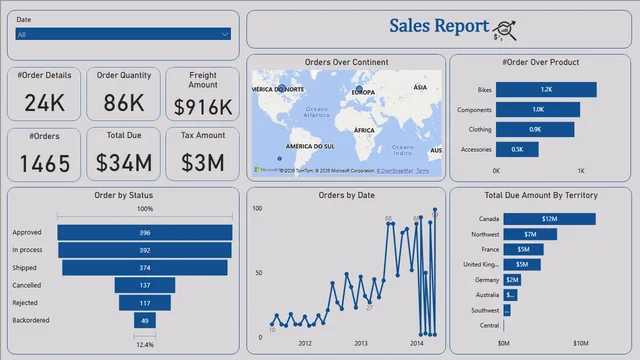Click the Total Due Amount By Territory title
The width and height of the screenshot is (640, 360).
click(541, 195)
